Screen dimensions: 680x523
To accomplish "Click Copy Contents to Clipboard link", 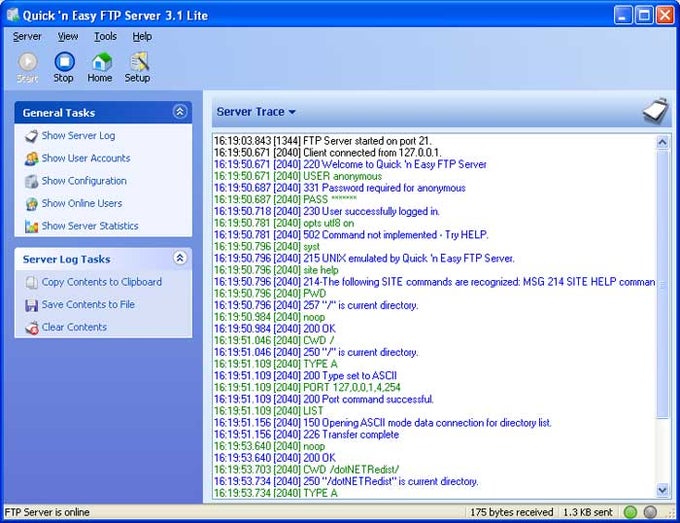I will click(101, 282).
